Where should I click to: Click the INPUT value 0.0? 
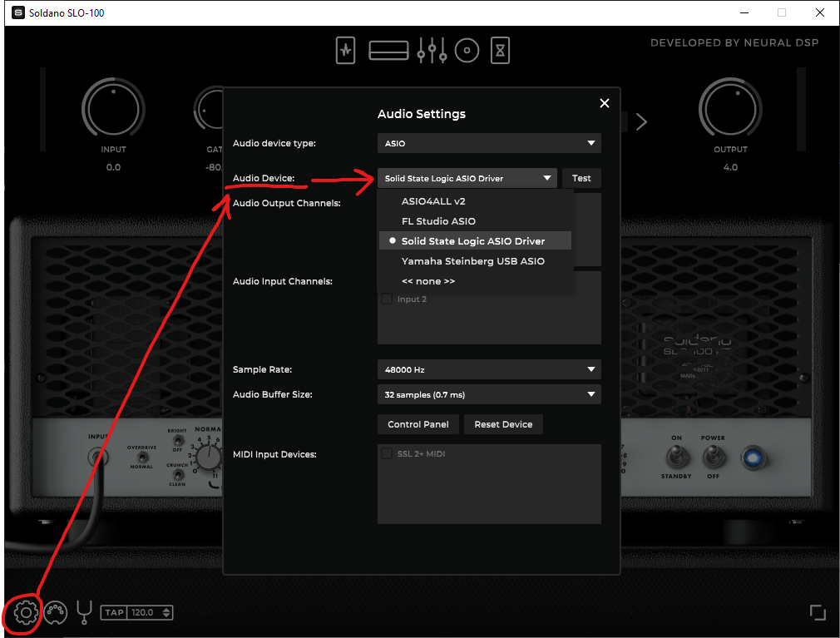click(x=113, y=167)
